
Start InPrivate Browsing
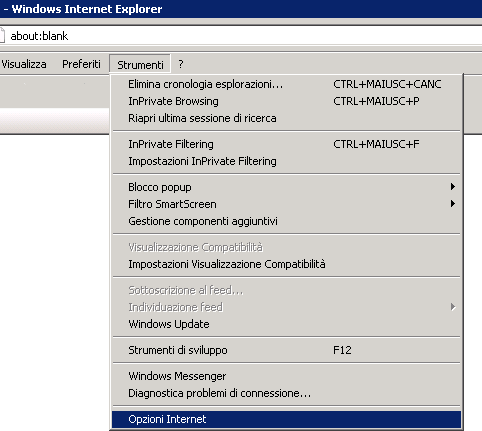pos(286,101)
